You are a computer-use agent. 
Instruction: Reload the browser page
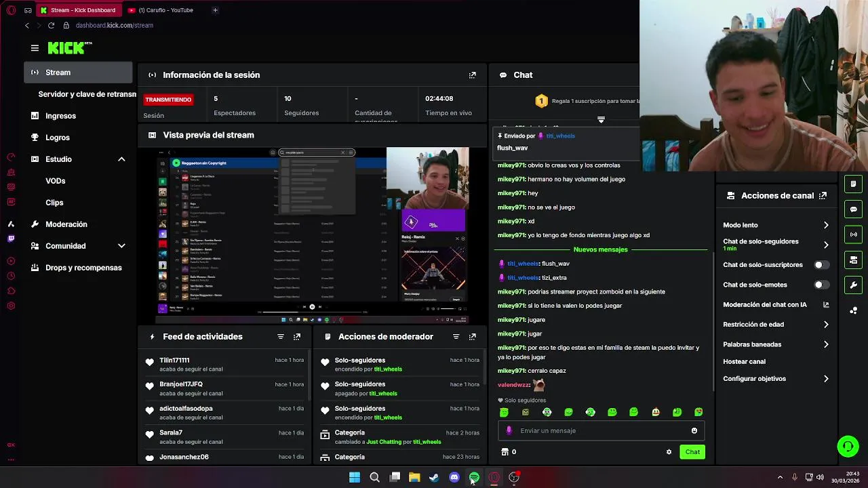tap(51, 25)
